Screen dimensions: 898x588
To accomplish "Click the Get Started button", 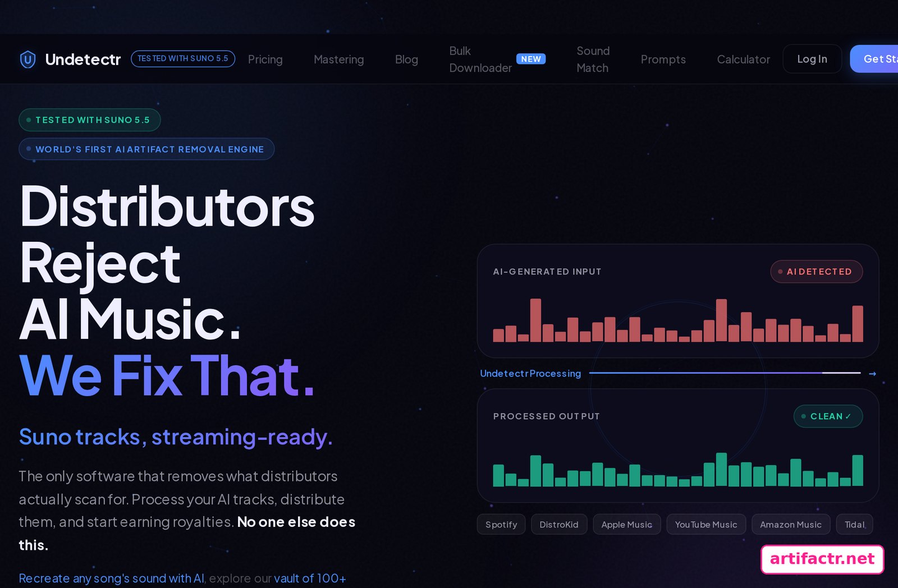I will 874,59.
